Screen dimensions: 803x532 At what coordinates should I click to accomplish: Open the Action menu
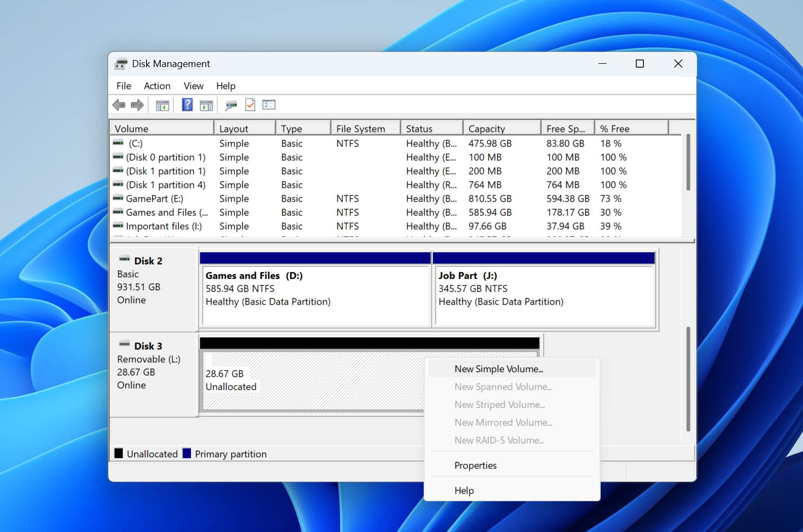coord(157,86)
